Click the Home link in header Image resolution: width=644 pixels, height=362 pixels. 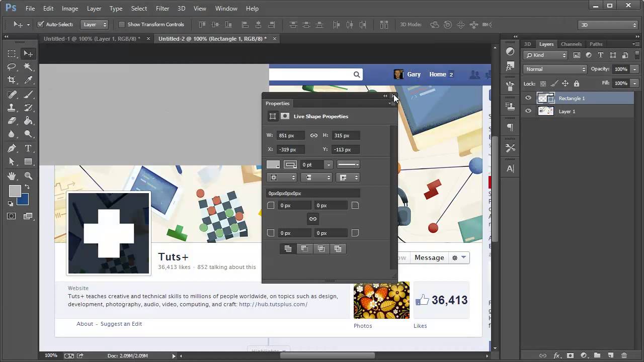pos(438,74)
